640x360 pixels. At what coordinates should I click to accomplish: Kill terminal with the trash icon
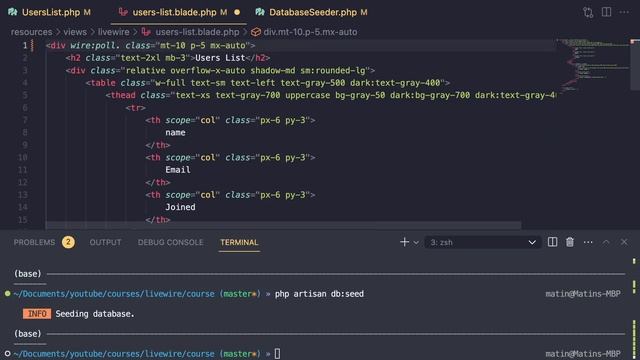point(570,242)
